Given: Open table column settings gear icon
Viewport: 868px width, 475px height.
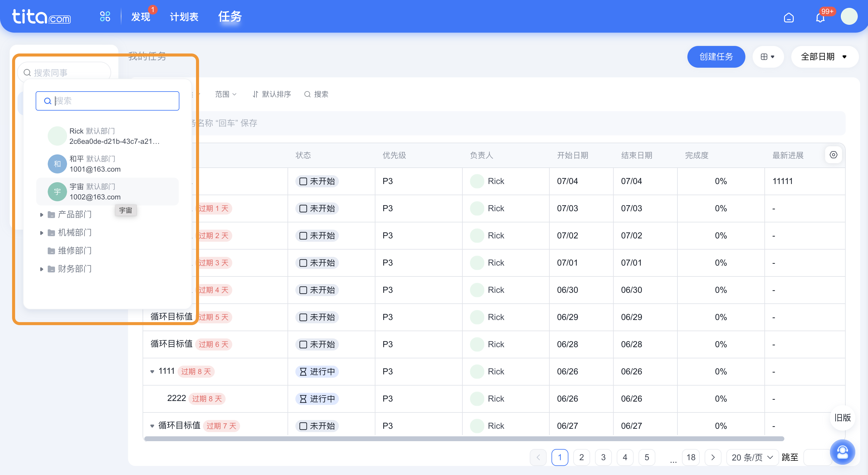Looking at the screenshot, I should [x=833, y=155].
